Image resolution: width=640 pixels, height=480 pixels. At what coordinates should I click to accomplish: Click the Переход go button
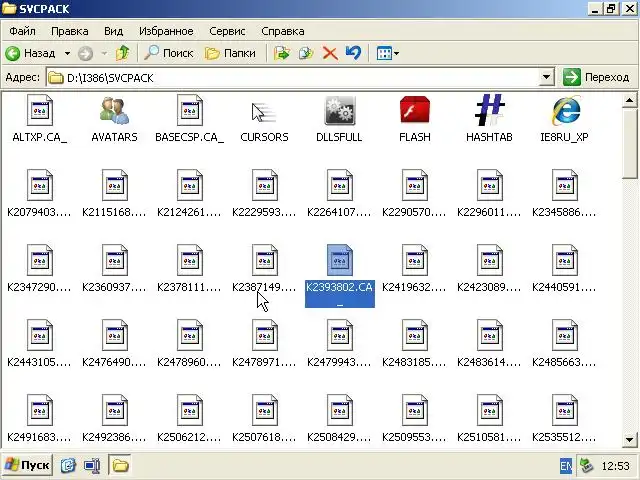tap(596, 77)
